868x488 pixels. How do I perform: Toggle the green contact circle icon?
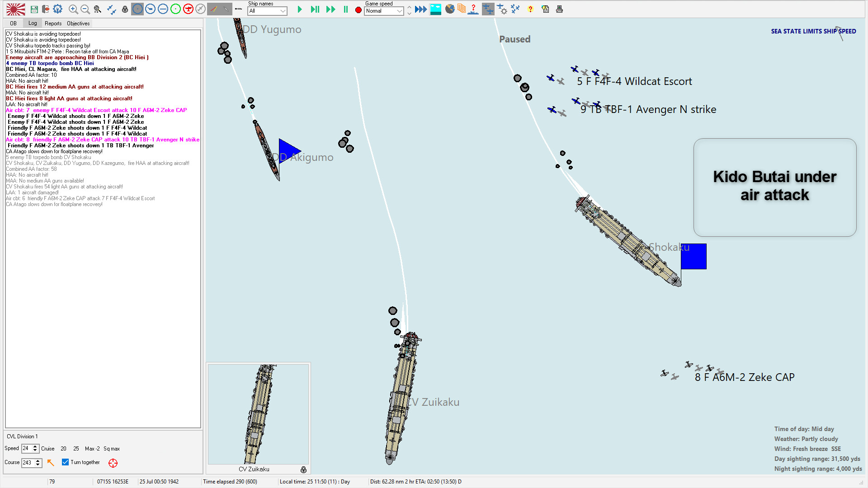click(x=175, y=9)
